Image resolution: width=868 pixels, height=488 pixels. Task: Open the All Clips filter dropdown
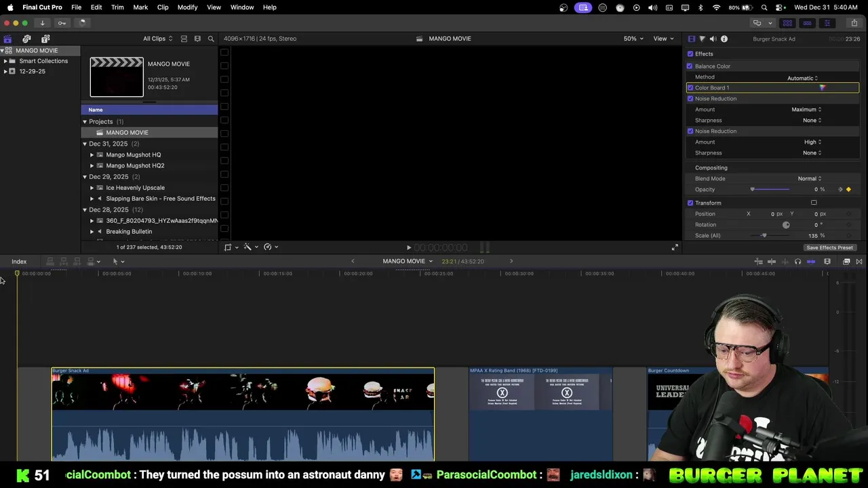(157, 39)
